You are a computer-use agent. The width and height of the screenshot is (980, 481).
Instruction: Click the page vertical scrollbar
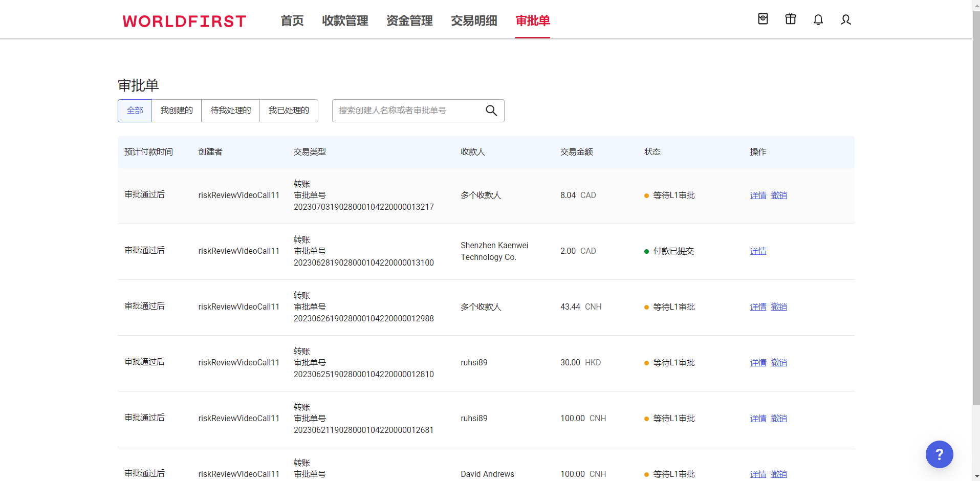pyautogui.click(x=976, y=205)
